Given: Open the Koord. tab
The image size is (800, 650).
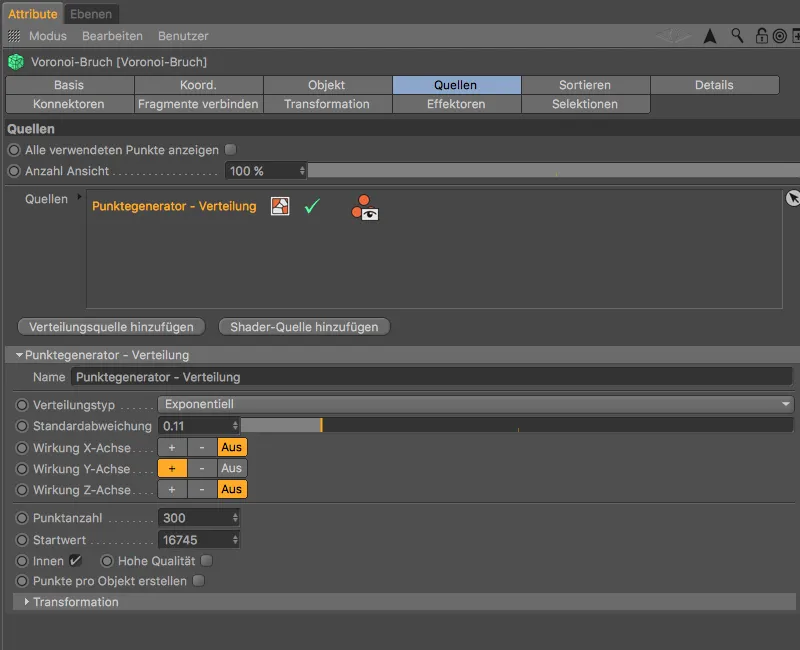Looking at the screenshot, I should 198,85.
